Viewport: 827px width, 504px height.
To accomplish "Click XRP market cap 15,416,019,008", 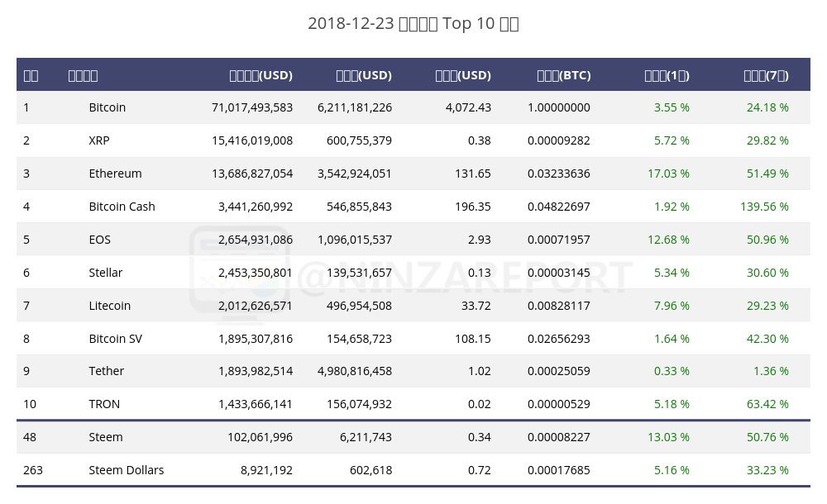I will point(252,140).
